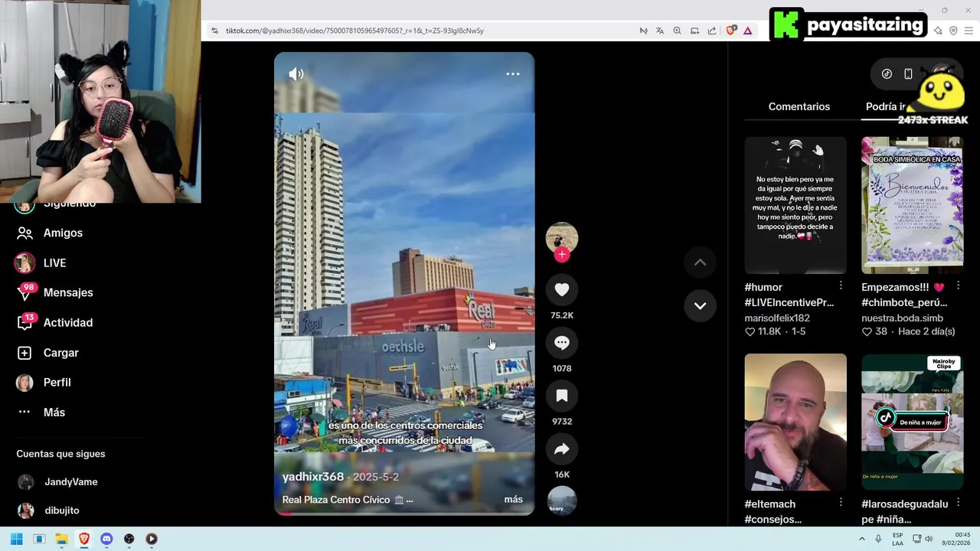Open the 'De niña a mujer' video thumbnail

(x=912, y=422)
